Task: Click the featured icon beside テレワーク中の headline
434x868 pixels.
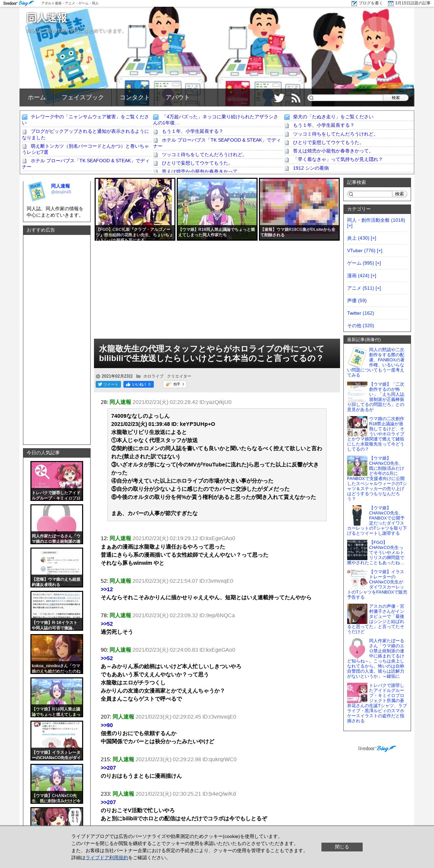Action: pyautogui.click(x=25, y=117)
